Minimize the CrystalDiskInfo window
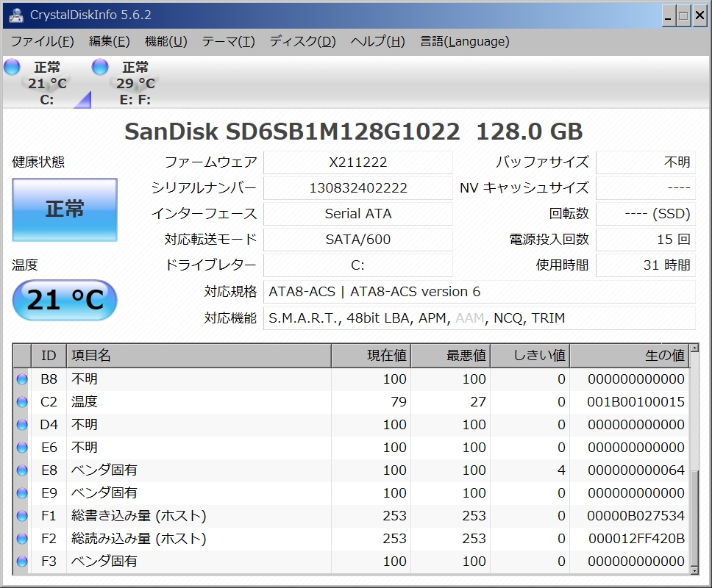The height and width of the screenshot is (588, 712). [668, 17]
